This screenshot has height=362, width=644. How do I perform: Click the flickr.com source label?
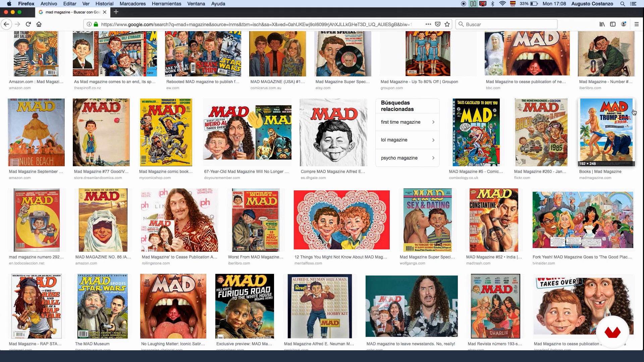[x=522, y=178]
